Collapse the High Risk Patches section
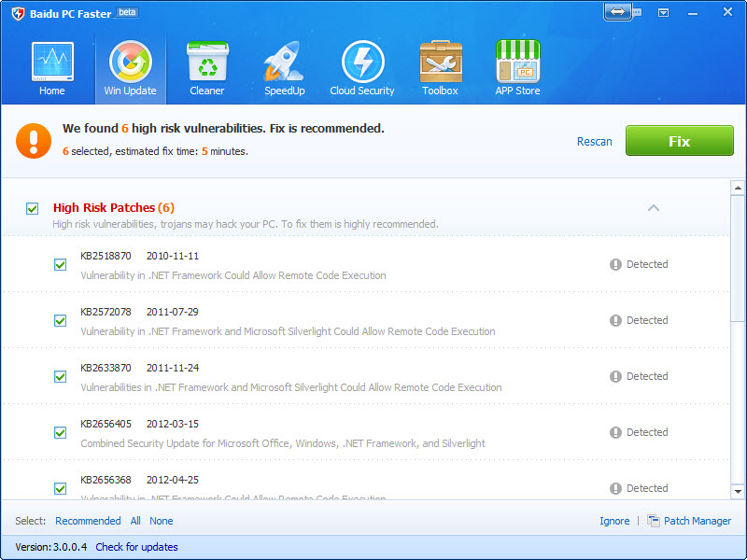This screenshot has height=560, width=747. (654, 208)
